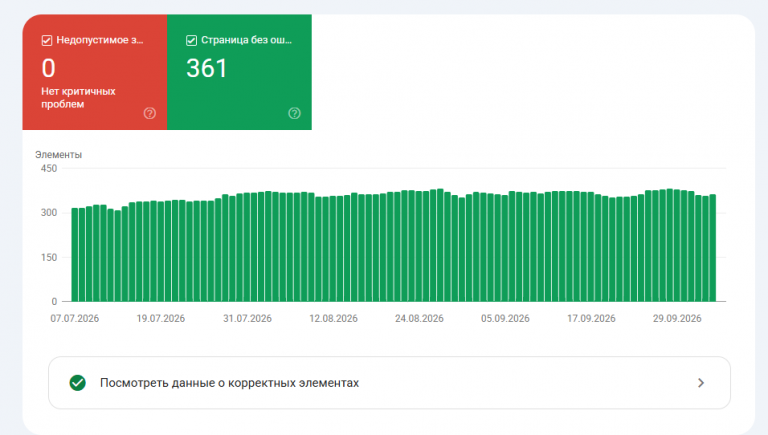
Task: Click the 'Нет критичных проблем' text
Action: (78, 97)
